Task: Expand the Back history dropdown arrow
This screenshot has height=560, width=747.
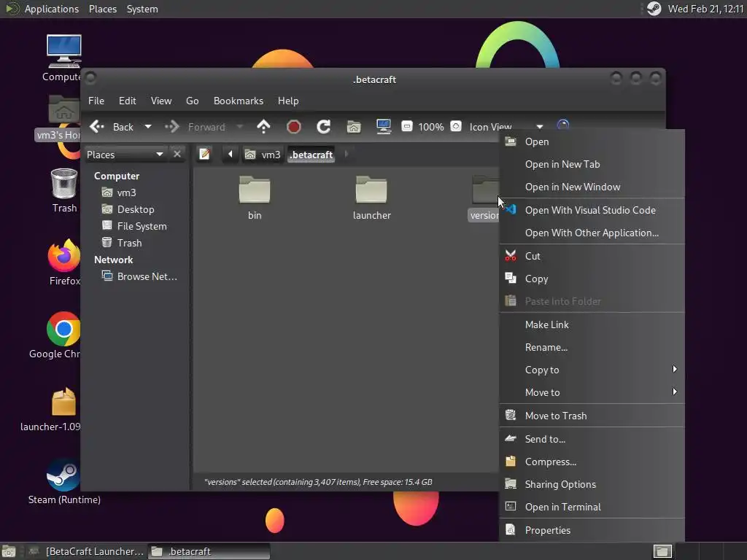Action: tap(148, 127)
